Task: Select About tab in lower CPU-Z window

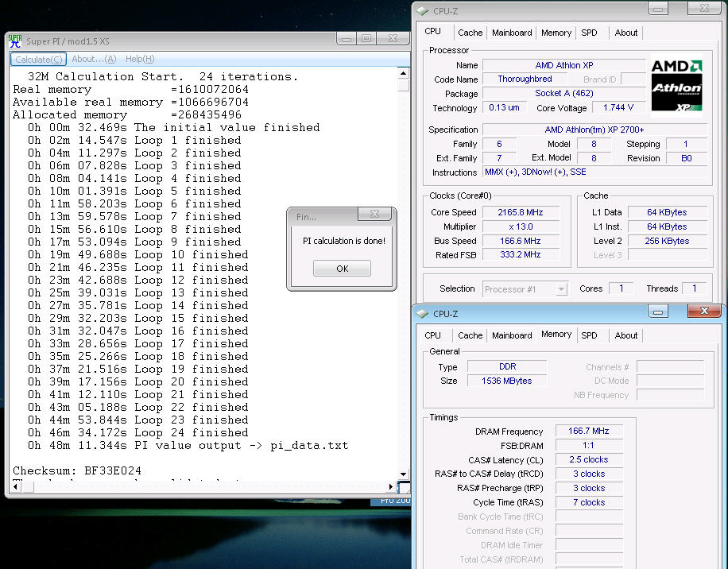Action: coord(625,335)
